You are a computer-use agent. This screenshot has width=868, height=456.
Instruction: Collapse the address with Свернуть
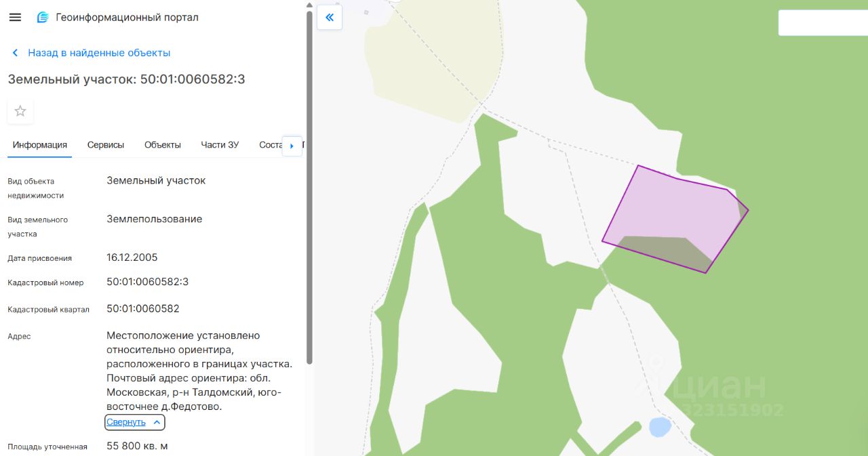click(126, 422)
